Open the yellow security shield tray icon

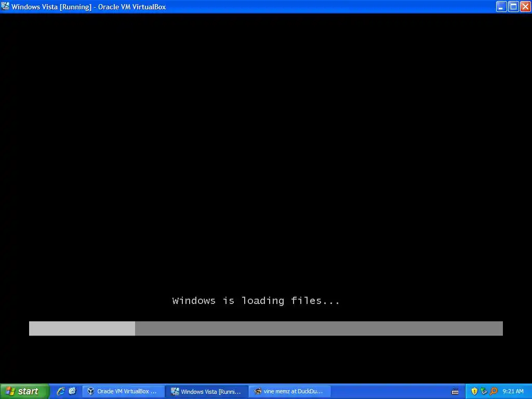click(x=474, y=391)
